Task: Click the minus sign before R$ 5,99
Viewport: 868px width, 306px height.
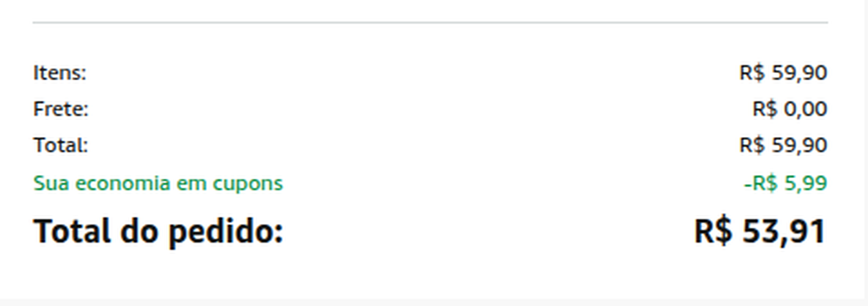Action: click(x=748, y=184)
